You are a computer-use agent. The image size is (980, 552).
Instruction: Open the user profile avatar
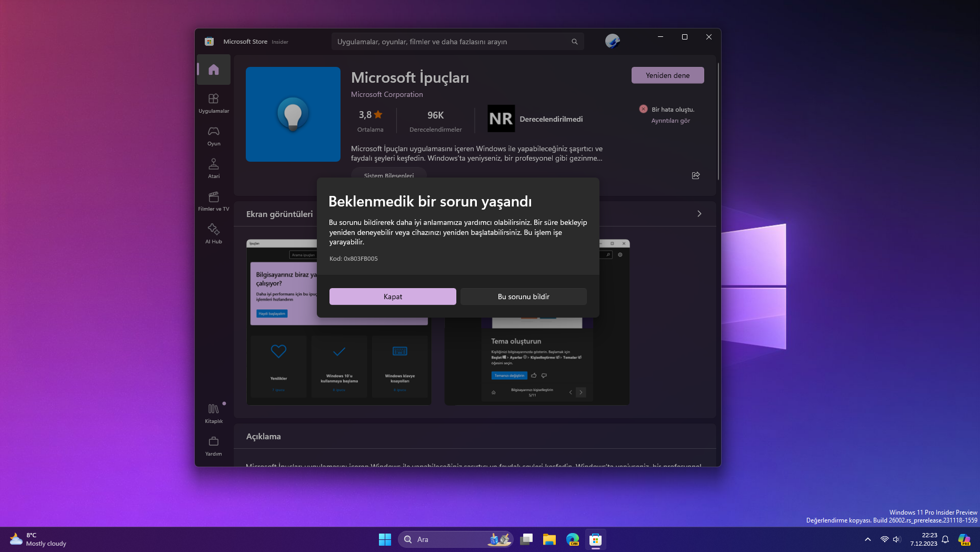click(x=612, y=41)
